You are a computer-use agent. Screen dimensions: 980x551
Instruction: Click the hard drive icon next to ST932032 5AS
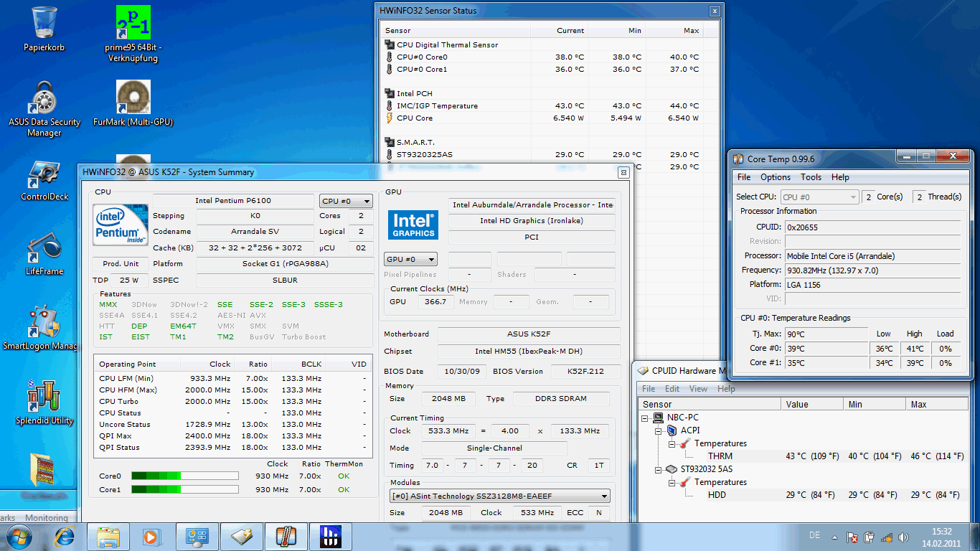(x=672, y=469)
